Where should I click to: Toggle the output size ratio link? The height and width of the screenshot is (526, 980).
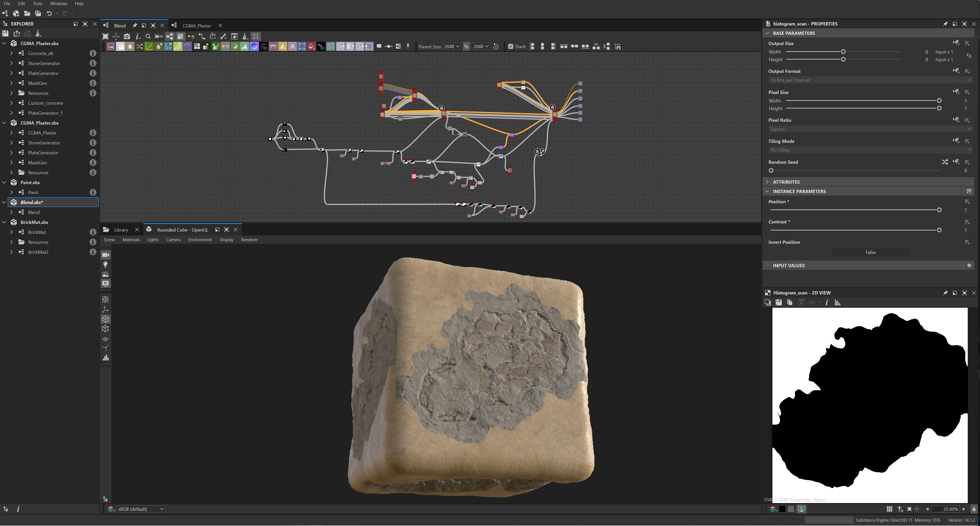969,56
